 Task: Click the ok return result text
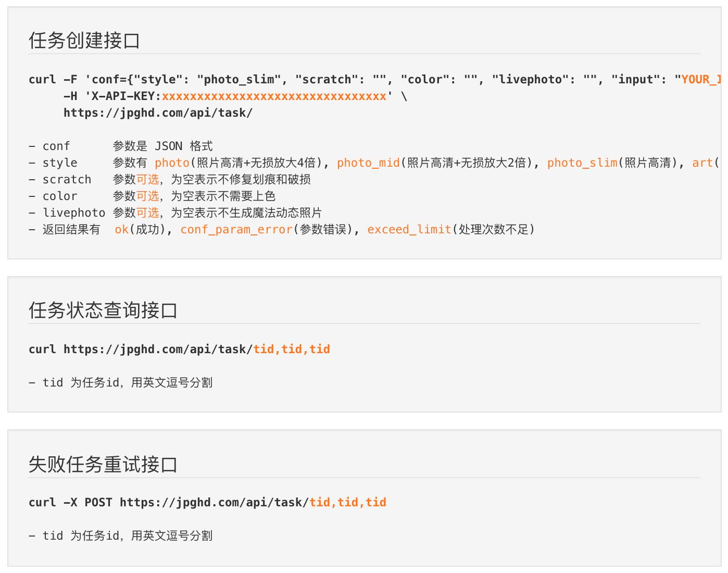[x=122, y=230]
